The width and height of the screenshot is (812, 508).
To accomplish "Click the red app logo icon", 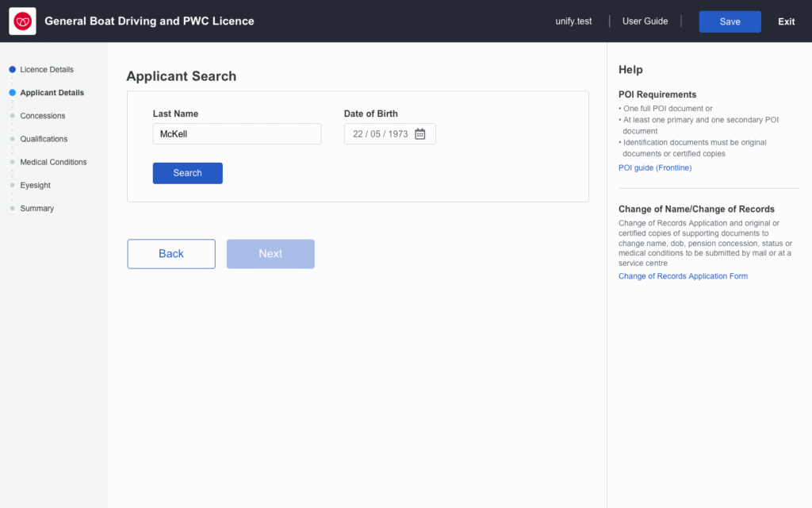I will pos(22,21).
